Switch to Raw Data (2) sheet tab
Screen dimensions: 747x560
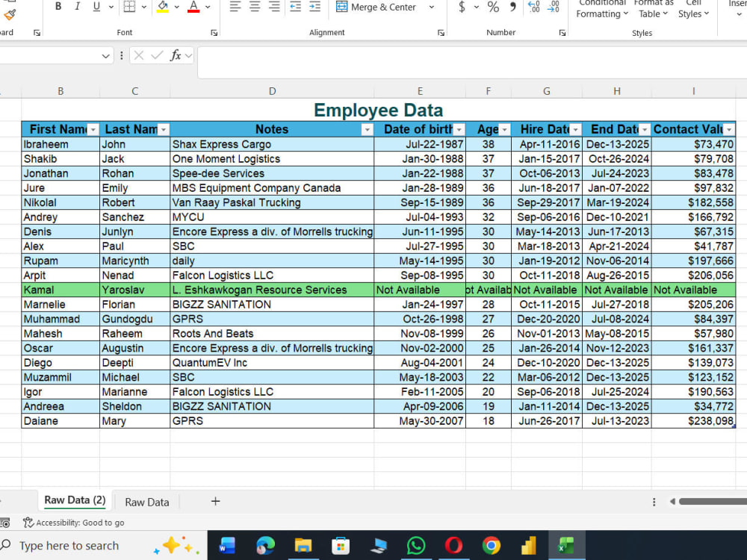click(75, 500)
